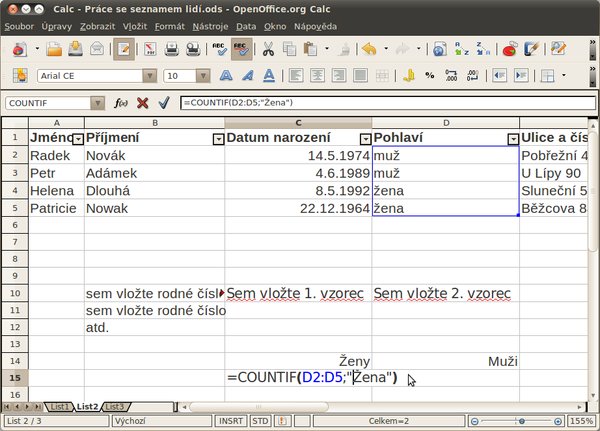Viewport: 600px width, 431px height.
Task: Switch to the List1 sheet tab
Action: coord(59,407)
